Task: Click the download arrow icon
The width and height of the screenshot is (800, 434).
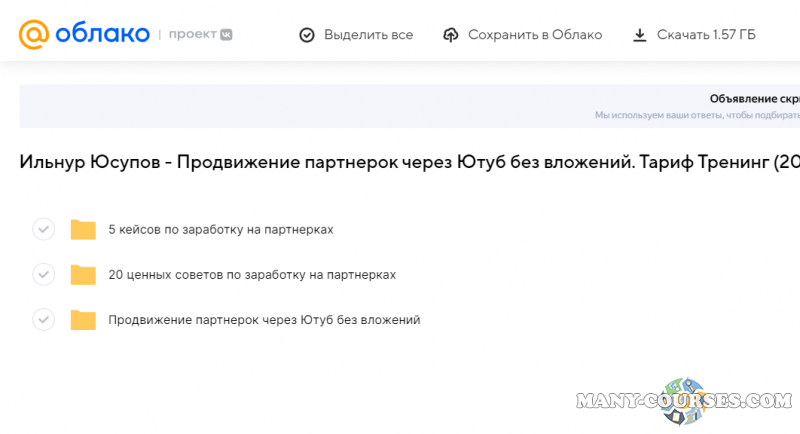Action: 640,35
